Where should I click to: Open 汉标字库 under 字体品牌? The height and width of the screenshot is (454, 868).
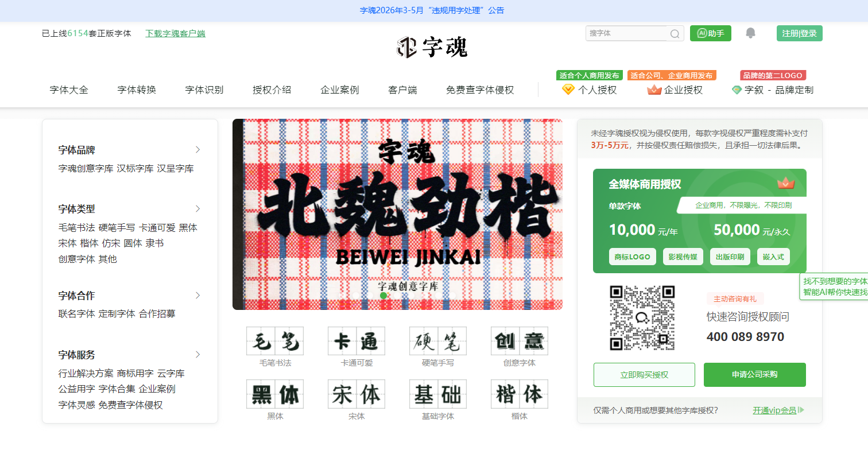(135, 169)
